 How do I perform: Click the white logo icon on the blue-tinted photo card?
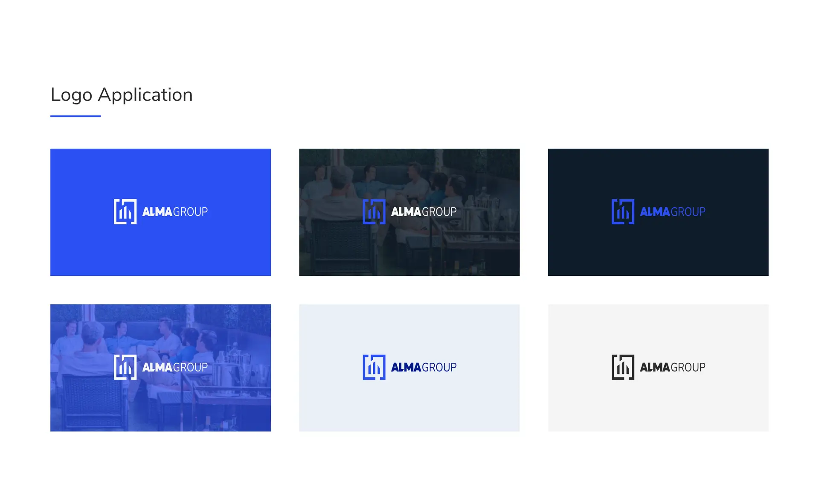pyautogui.click(x=125, y=367)
